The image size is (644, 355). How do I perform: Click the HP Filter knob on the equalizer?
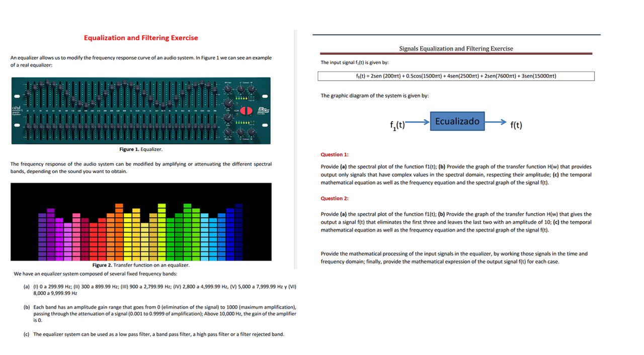[x=228, y=89]
